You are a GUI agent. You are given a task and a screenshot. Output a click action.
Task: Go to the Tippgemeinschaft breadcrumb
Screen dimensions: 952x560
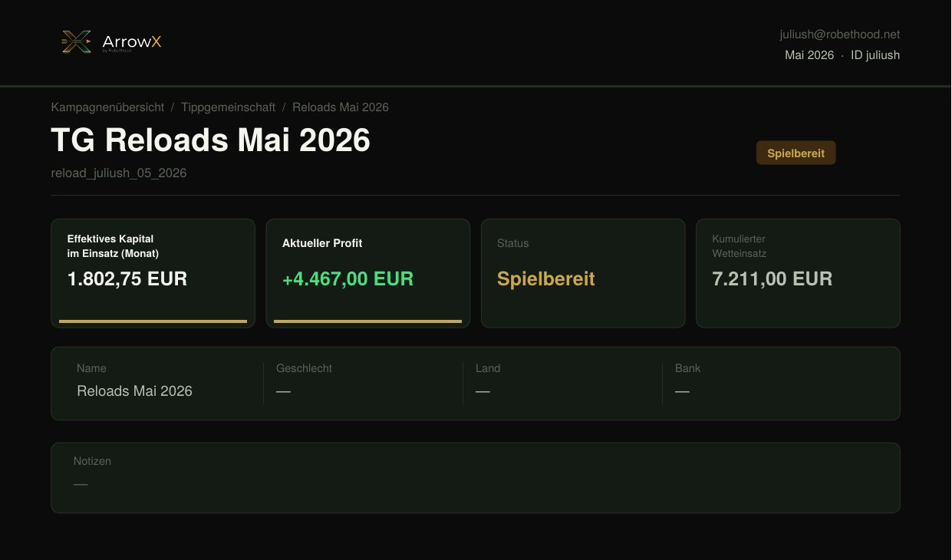tap(229, 107)
